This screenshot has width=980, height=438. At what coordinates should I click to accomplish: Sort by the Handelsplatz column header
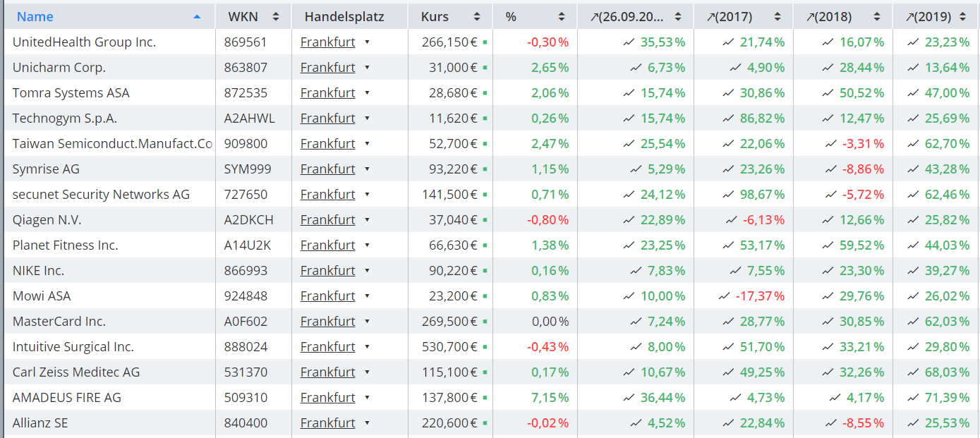338,17
